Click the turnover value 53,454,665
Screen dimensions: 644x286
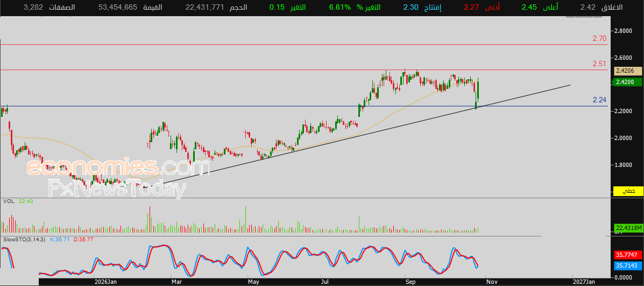(x=118, y=7)
